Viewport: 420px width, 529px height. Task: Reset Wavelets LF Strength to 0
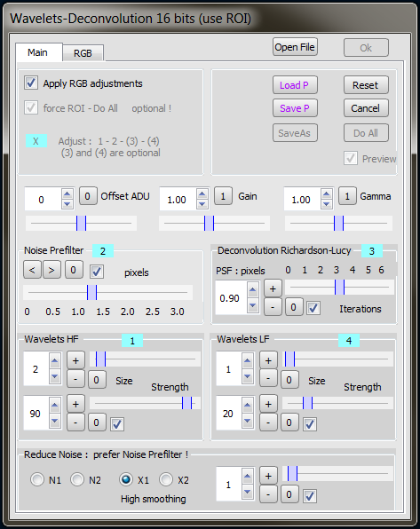click(x=289, y=422)
